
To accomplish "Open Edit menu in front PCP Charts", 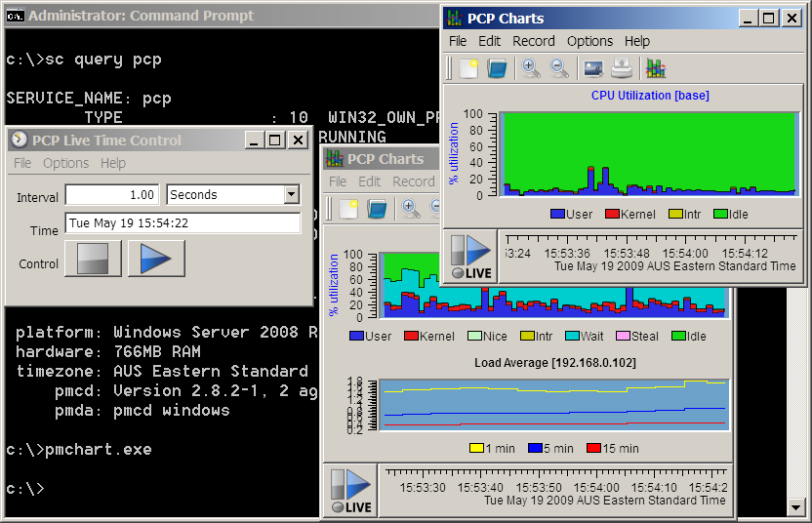I will [489, 41].
